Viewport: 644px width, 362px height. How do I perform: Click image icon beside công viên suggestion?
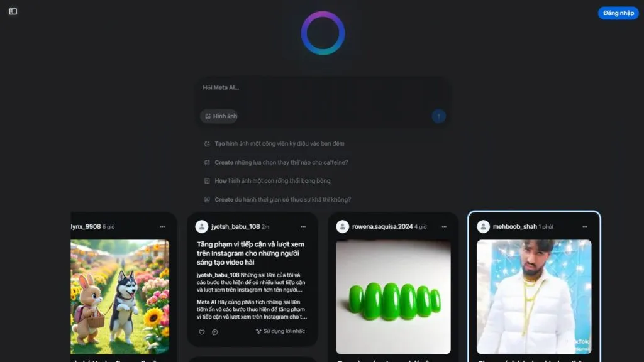207,144
